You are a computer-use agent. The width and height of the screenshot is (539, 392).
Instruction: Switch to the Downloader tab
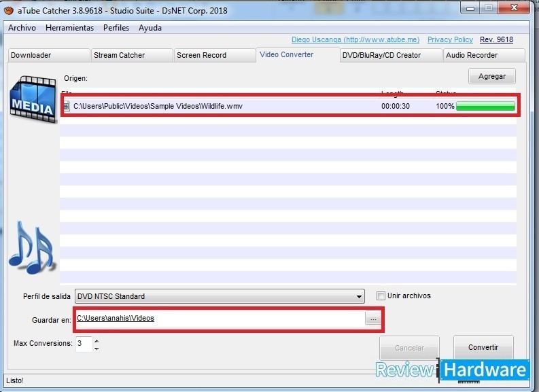point(48,55)
